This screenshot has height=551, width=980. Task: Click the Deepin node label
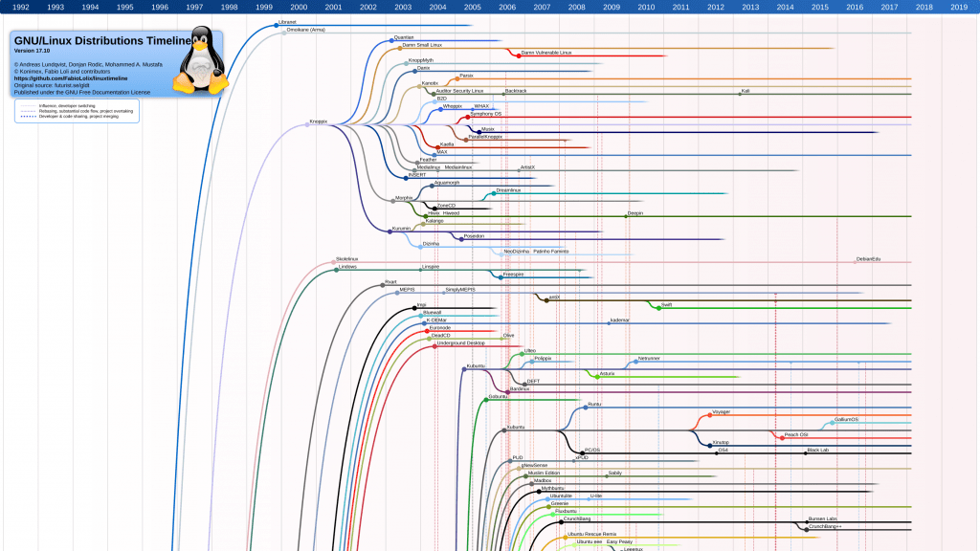(x=635, y=213)
